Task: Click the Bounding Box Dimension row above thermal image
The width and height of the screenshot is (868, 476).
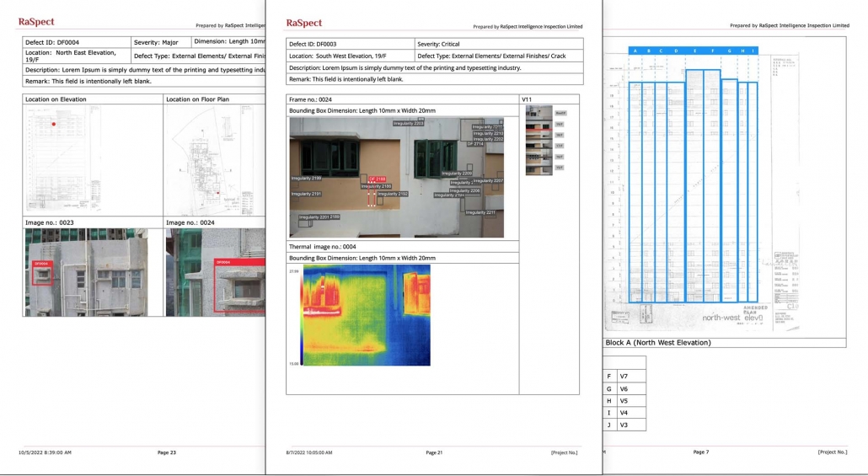Action: (403, 258)
